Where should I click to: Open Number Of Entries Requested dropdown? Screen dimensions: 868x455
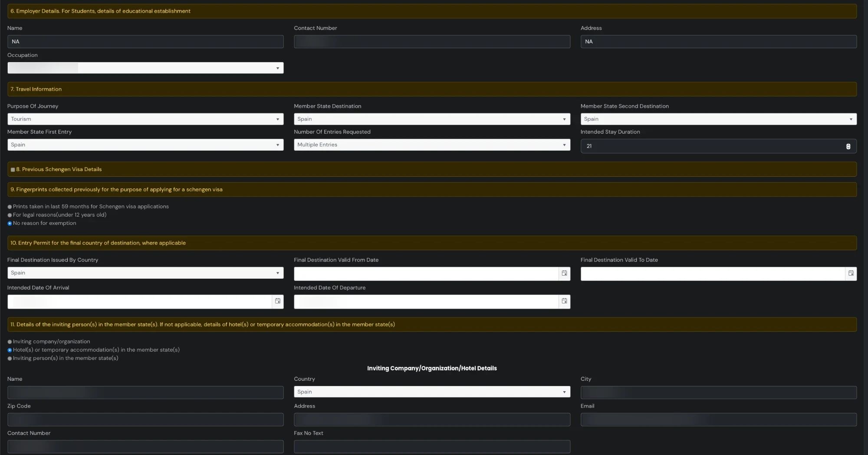tap(432, 145)
